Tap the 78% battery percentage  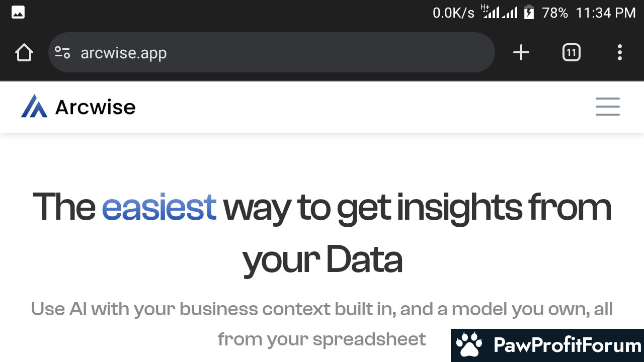click(555, 13)
